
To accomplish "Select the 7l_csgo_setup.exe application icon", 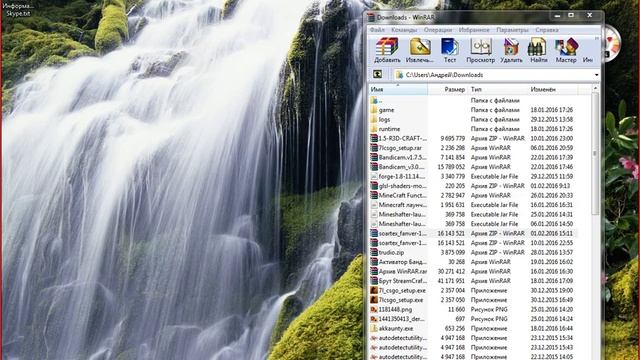I will [373, 290].
